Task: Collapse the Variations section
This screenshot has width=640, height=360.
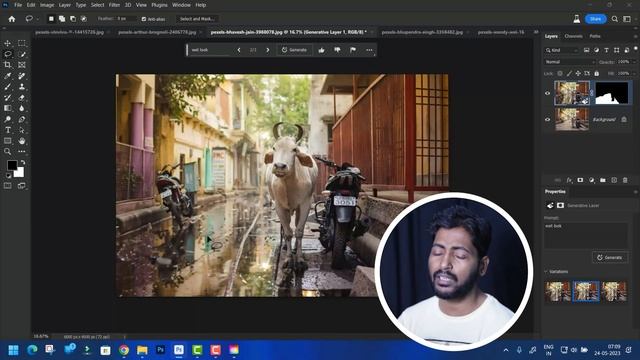Action: (x=546, y=271)
